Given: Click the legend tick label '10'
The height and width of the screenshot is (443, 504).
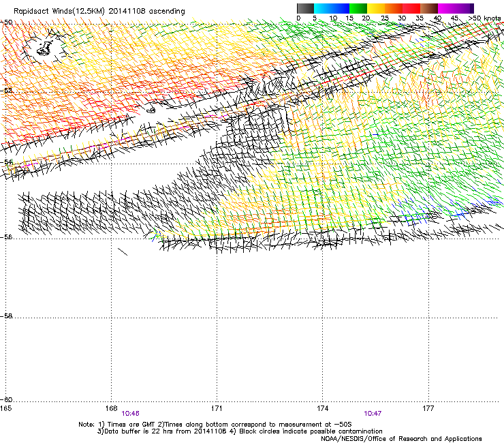Looking at the screenshot, I should click(x=333, y=18).
